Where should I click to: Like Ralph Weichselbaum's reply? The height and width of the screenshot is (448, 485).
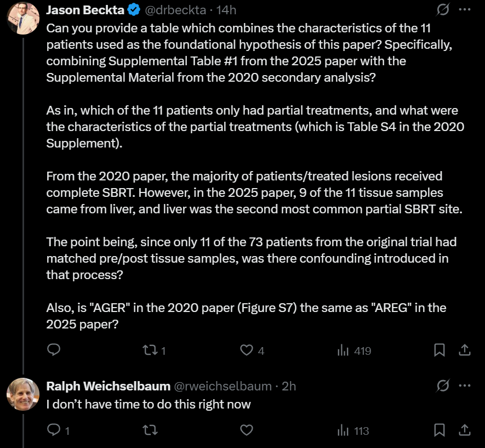point(247,430)
